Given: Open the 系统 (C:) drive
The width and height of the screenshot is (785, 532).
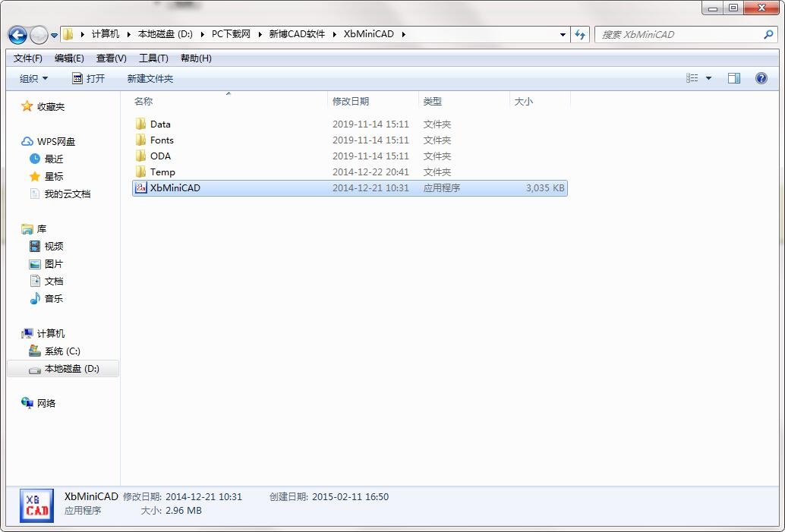Looking at the screenshot, I should tap(62, 351).
